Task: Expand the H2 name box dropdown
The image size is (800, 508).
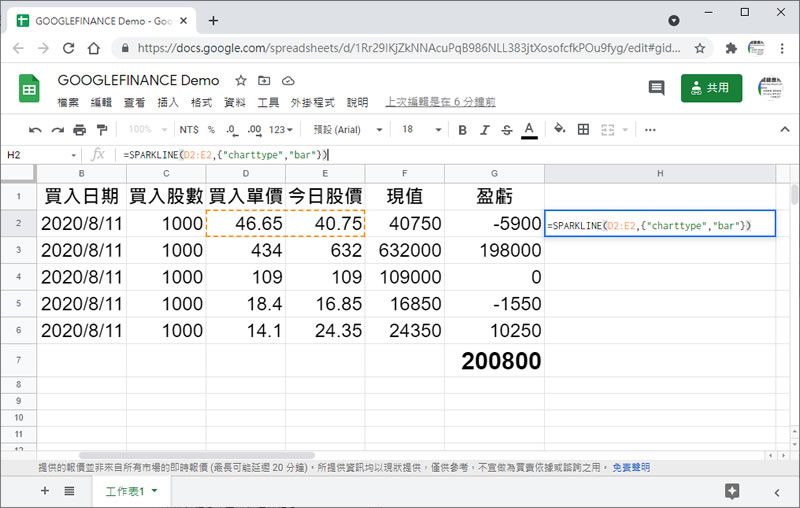Action: click(x=73, y=155)
